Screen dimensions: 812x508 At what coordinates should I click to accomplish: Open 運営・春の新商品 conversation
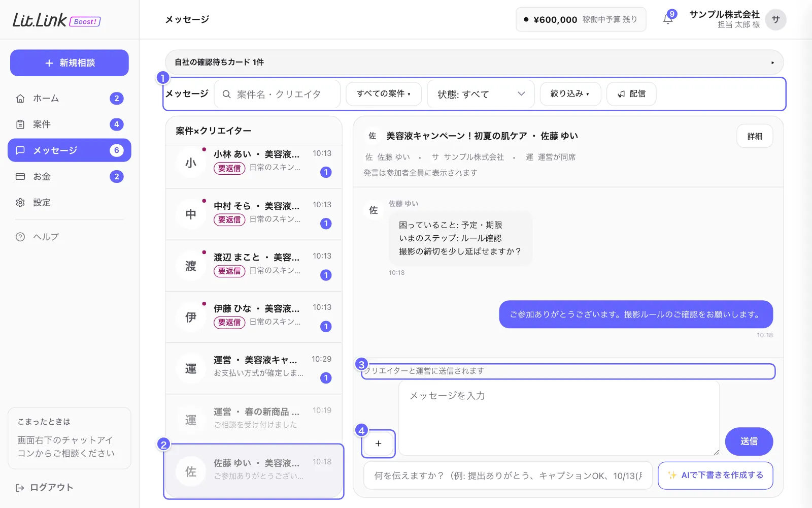pyautogui.click(x=254, y=420)
